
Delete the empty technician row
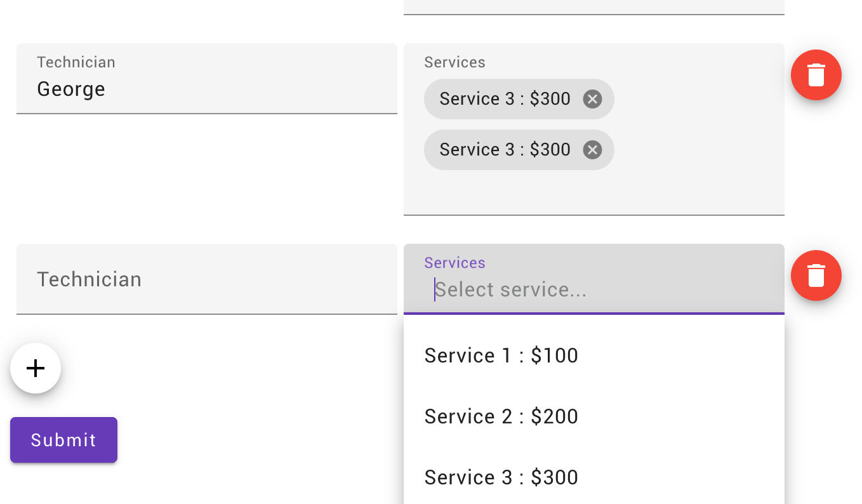(816, 275)
